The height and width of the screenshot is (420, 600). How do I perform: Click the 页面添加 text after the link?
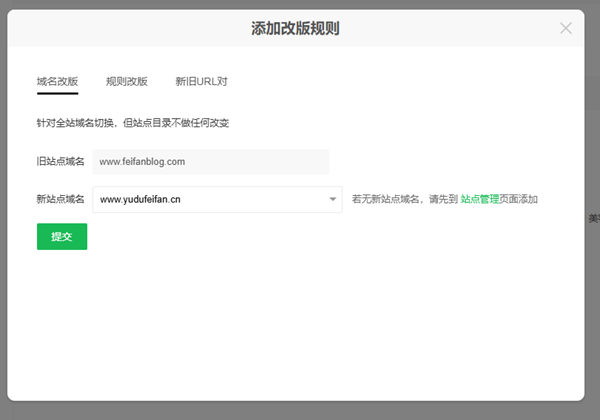click(x=518, y=199)
